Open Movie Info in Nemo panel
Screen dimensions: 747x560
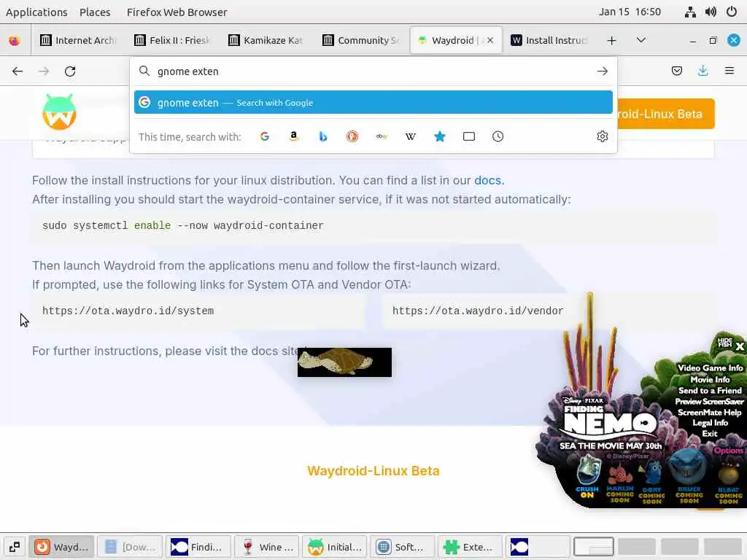(710, 379)
